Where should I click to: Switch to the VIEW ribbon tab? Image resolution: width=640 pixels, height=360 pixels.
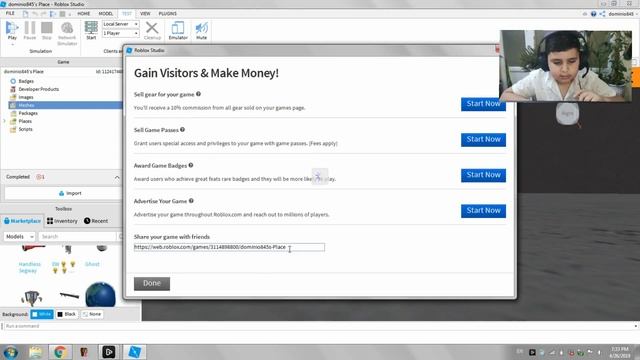(x=145, y=13)
